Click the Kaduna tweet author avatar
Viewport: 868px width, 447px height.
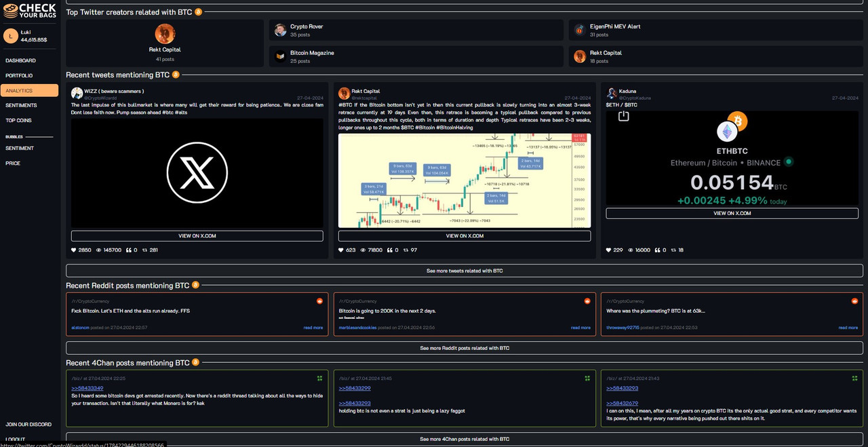[x=612, y=94]
